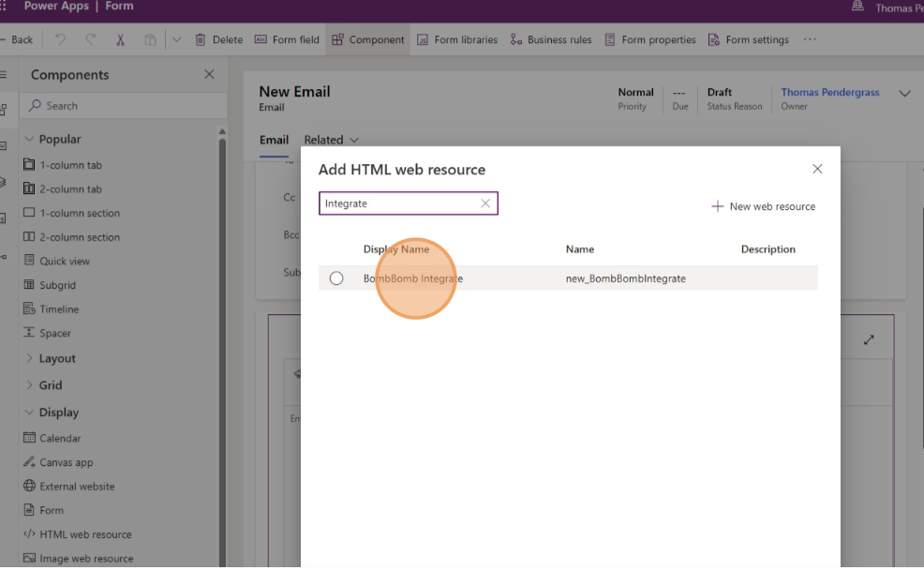Collapse the Popular group
The image size is (924, 570).
[x=29, y=139]
